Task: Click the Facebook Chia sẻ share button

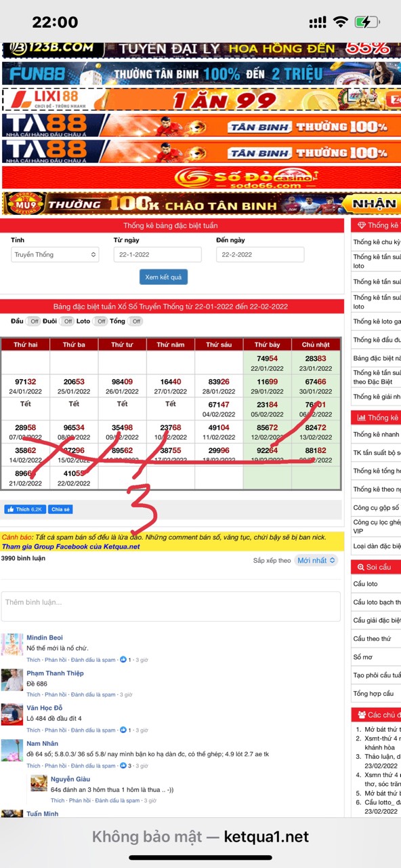Action: pyautogui.click(x=60, y=509)
